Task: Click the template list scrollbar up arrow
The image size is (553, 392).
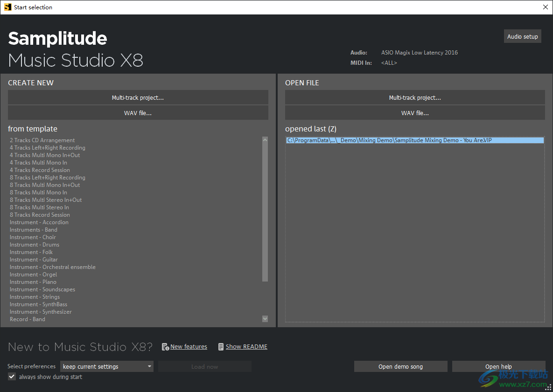Action: (265, 139)
